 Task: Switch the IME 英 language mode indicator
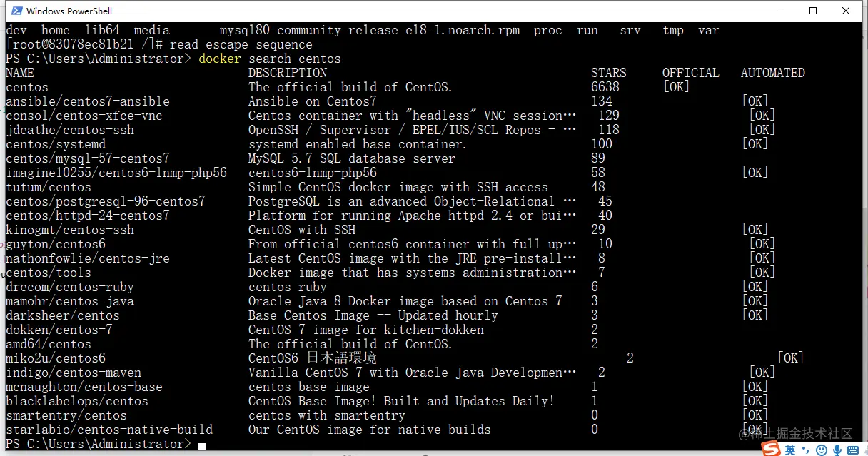[790, 450]
